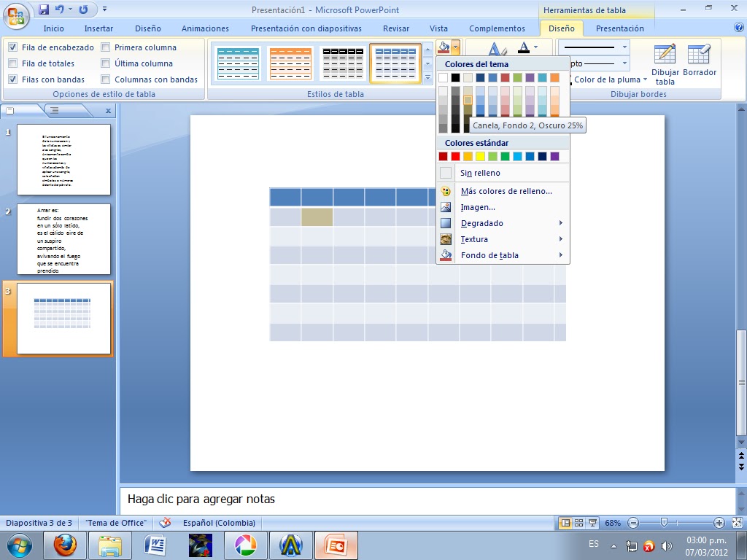747x560 pixels.
Task: Pick the Canela Fondo 2 Oscuro 25% swatch
Action: (x=467, y=98)
